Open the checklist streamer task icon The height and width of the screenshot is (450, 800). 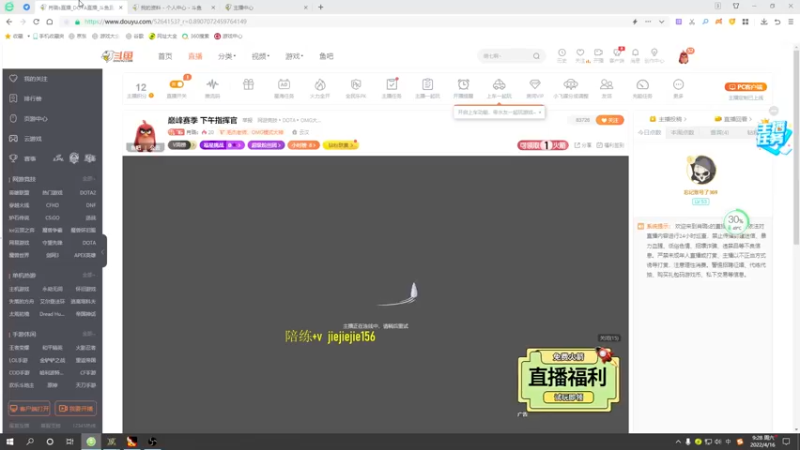(392, 84)
